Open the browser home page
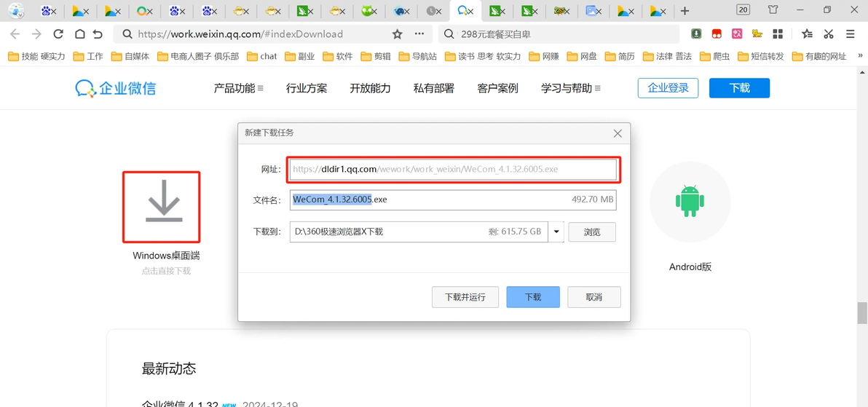This screenshot has height=407, width=868. click(x=79, y=34)
